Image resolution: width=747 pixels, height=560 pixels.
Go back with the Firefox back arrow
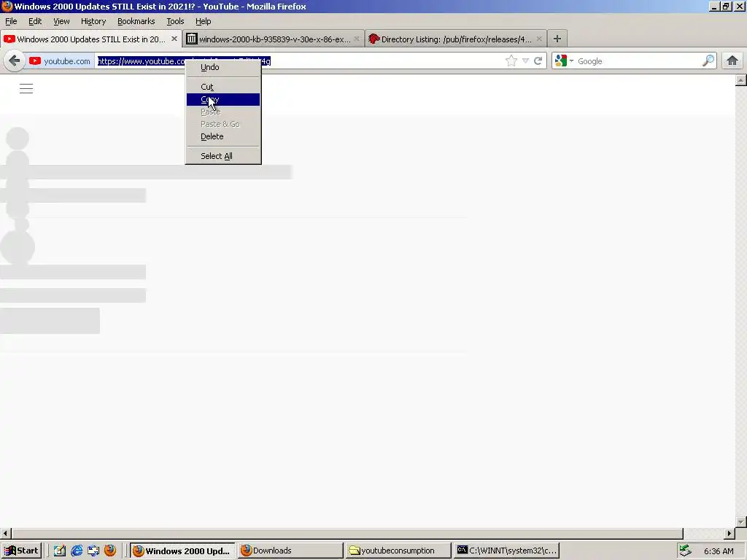coord(15,61)
